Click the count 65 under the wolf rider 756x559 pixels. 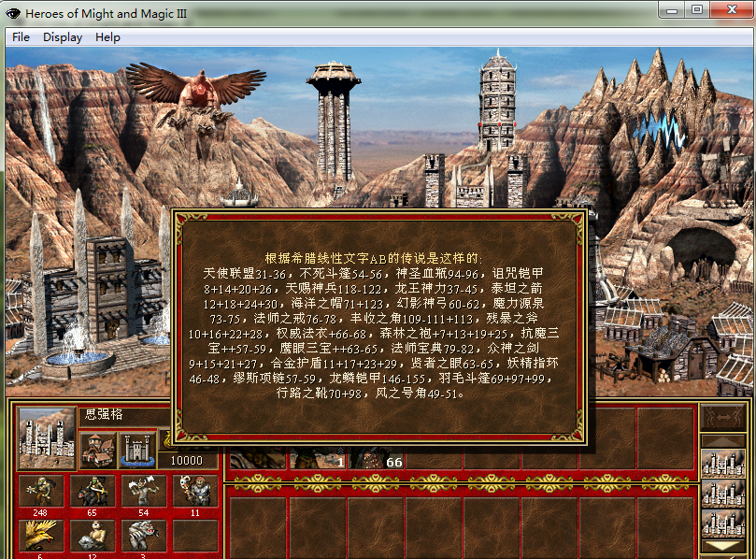(92, 512)
